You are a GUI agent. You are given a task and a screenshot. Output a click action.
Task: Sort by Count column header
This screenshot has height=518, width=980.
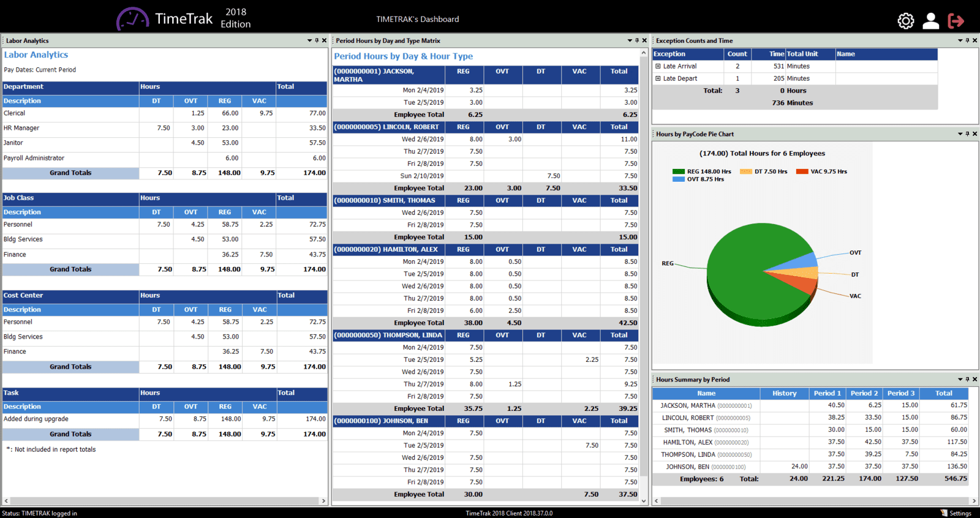737,54
